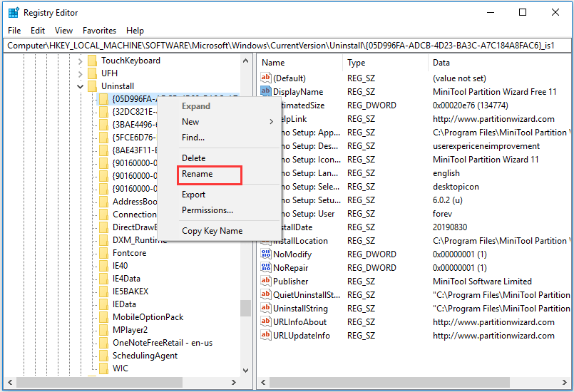Click the Name column header
This screenshot has height=392, width=574.
273,63
